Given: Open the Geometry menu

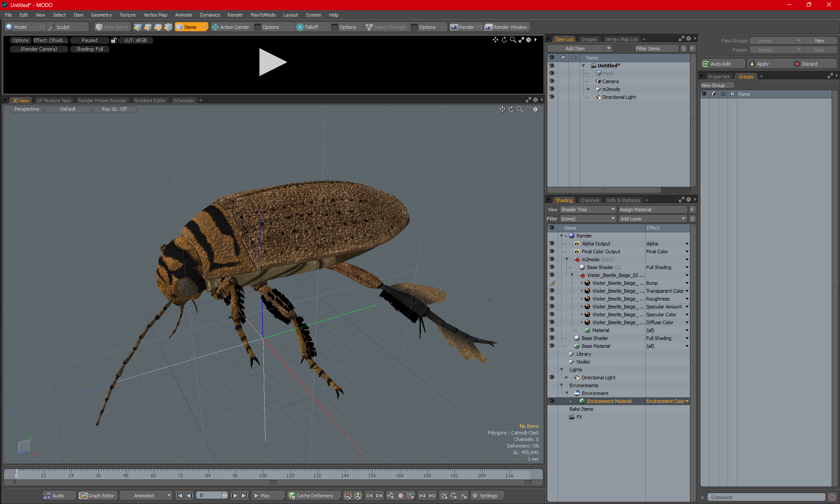Looking at the screenshot, I should pos(101,15).
